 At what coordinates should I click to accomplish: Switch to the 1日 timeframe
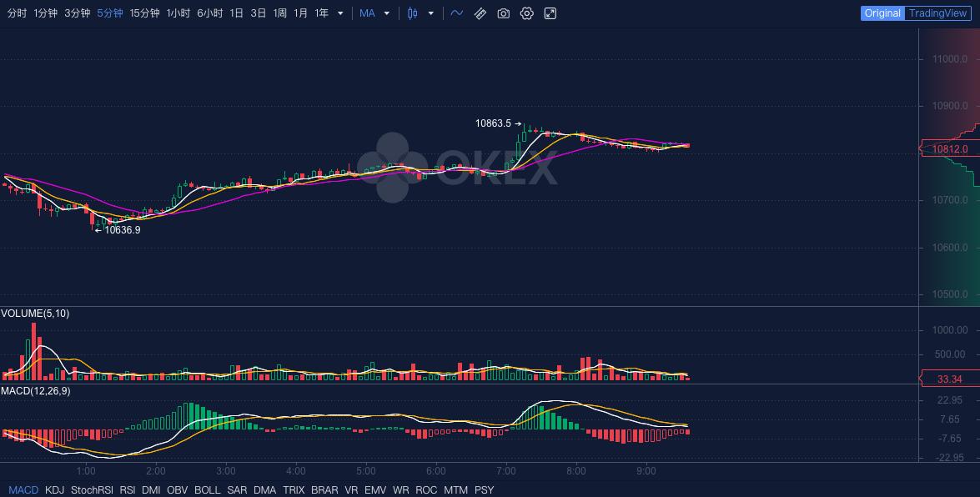(x=239, y=13)
